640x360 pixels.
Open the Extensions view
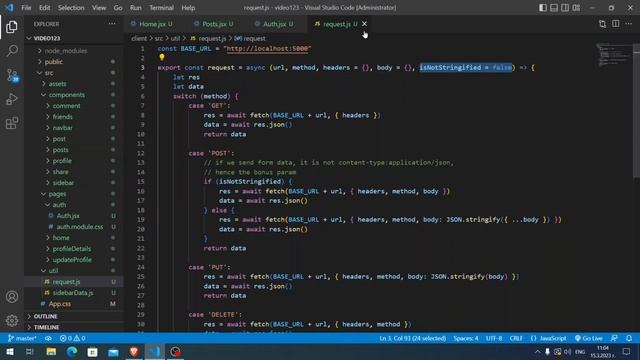click(12, 123)
